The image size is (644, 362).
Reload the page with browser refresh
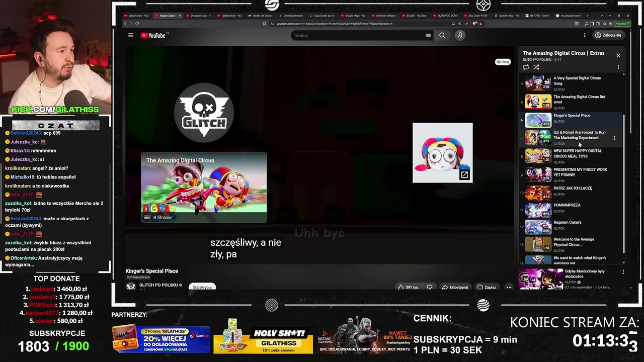137,24
